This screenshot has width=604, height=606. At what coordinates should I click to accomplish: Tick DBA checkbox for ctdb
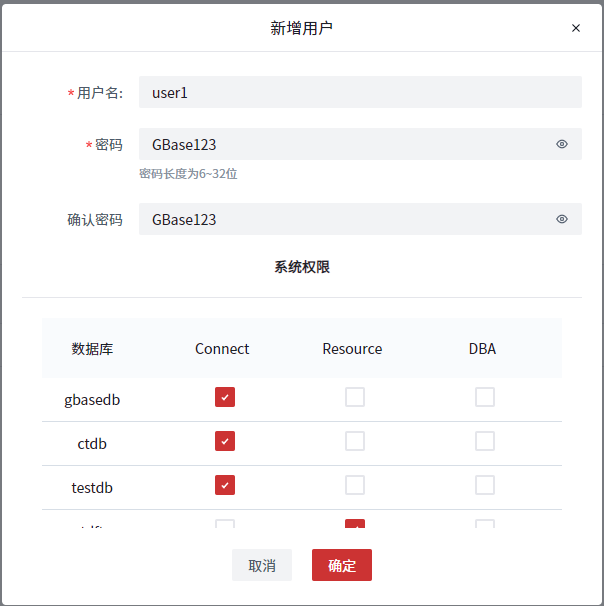485,441
